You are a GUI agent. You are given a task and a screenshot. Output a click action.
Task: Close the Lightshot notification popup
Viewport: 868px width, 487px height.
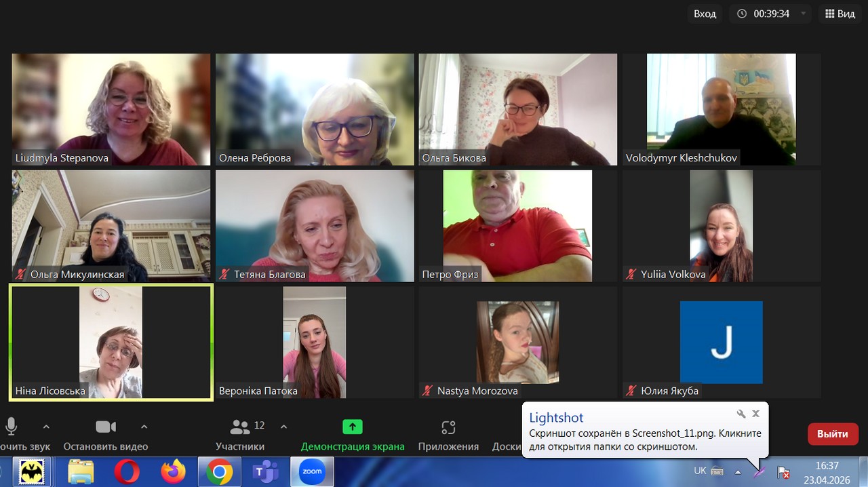point(756,414)
